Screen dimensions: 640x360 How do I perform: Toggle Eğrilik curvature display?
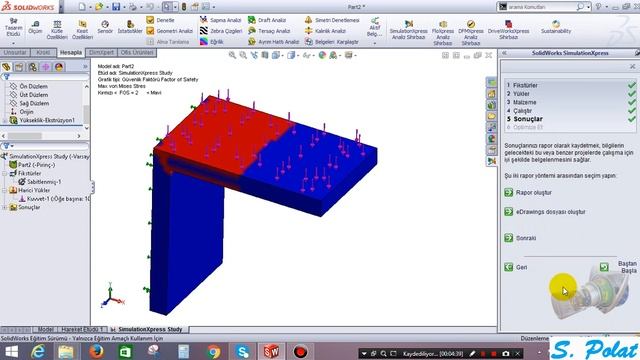(x=211, y=42)
